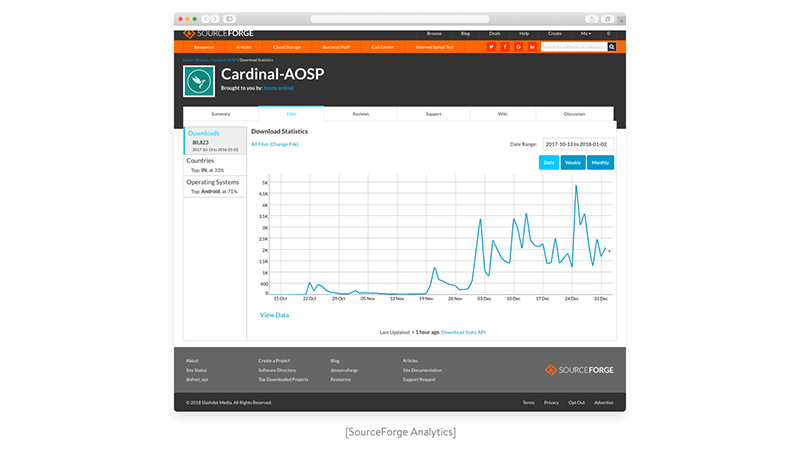Open footer Opt Out link
The height and width of the screenshot is (450, 800).
coord(577,403)
